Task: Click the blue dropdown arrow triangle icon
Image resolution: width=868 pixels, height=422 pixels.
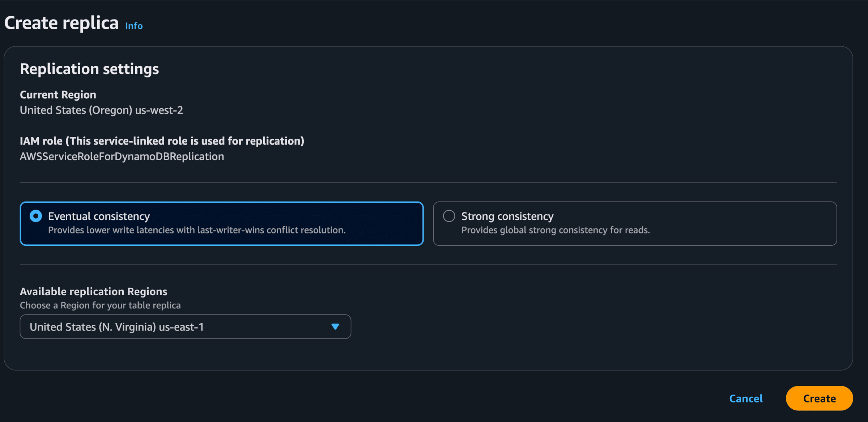Action: coord(335,327)
